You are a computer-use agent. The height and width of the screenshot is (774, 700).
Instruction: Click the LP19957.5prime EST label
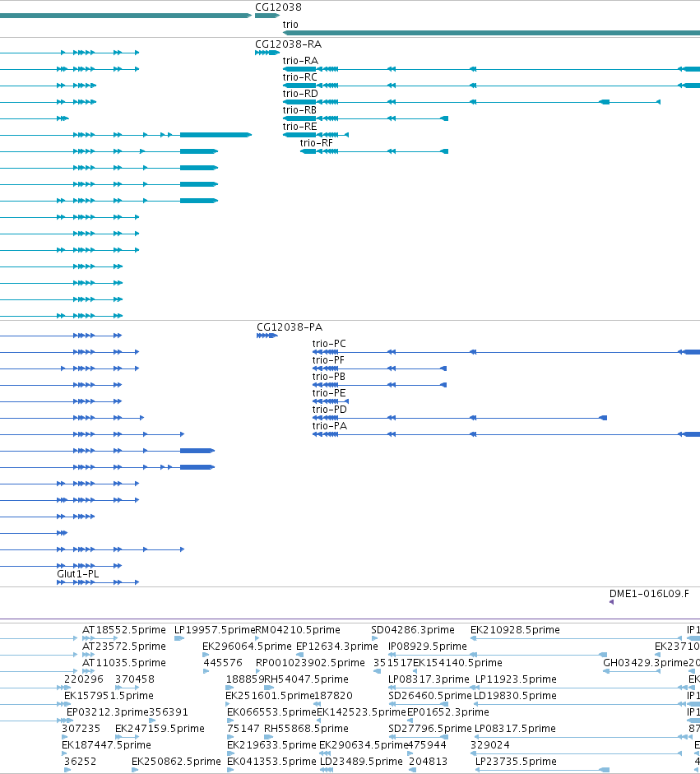click(x=215, y=630)
